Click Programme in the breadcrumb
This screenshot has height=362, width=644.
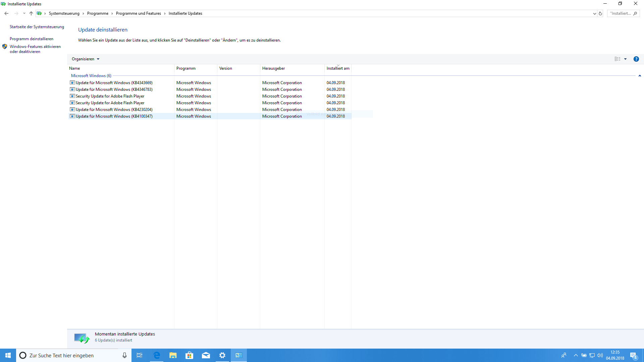(98, 13)
